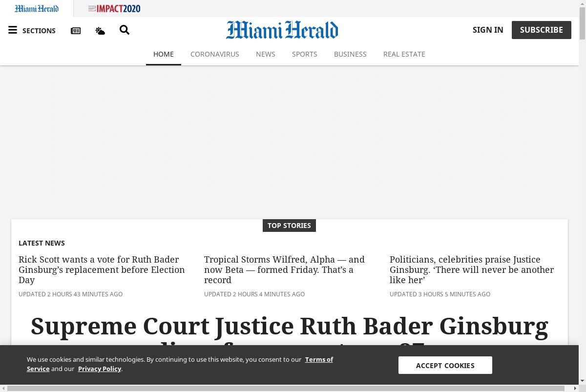This screenshot has height=392, width=586.
Task: Click the Sign In link
Action: pyautogui.click(x=488, y=30)
